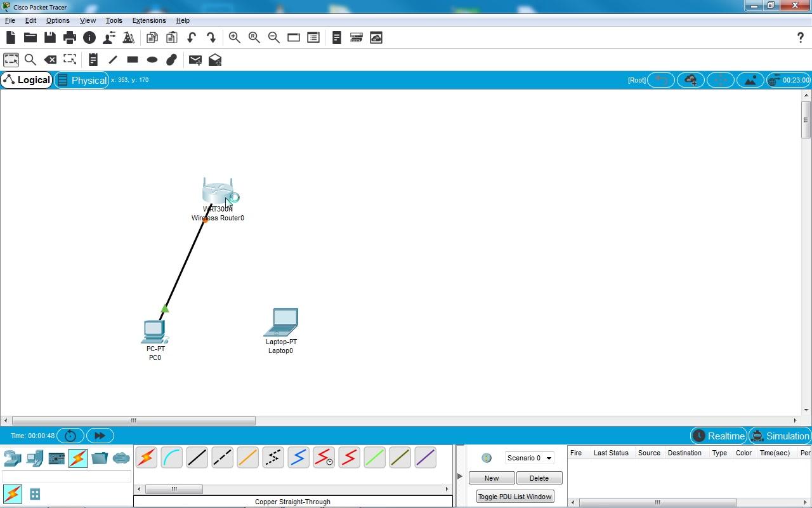Zoom out of the workspace

273,38
